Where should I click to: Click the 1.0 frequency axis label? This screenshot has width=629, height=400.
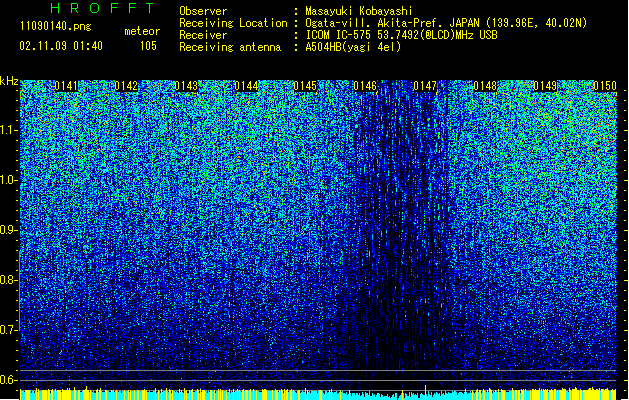[x=9, y=180]
